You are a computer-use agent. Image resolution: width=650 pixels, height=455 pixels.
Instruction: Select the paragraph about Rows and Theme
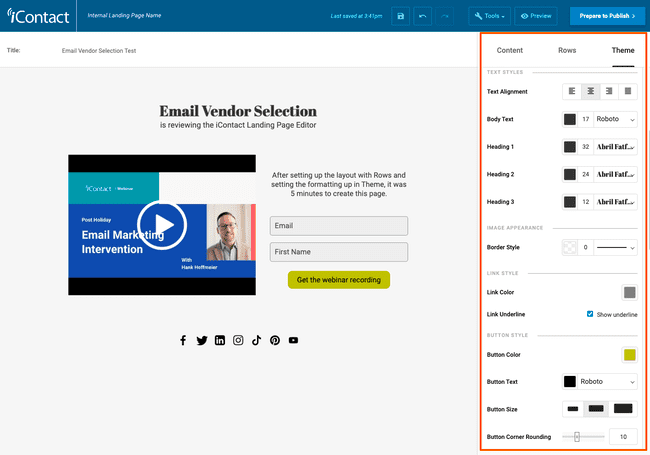339,184
